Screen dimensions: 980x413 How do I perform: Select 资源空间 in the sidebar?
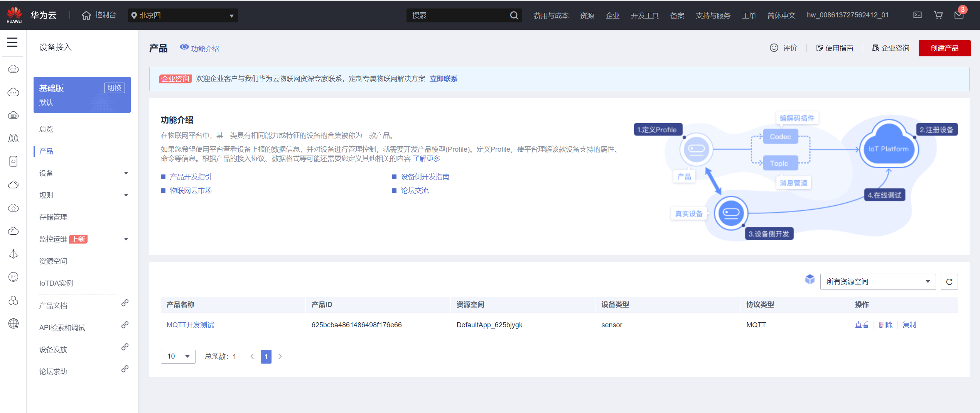tap(53, 261)
